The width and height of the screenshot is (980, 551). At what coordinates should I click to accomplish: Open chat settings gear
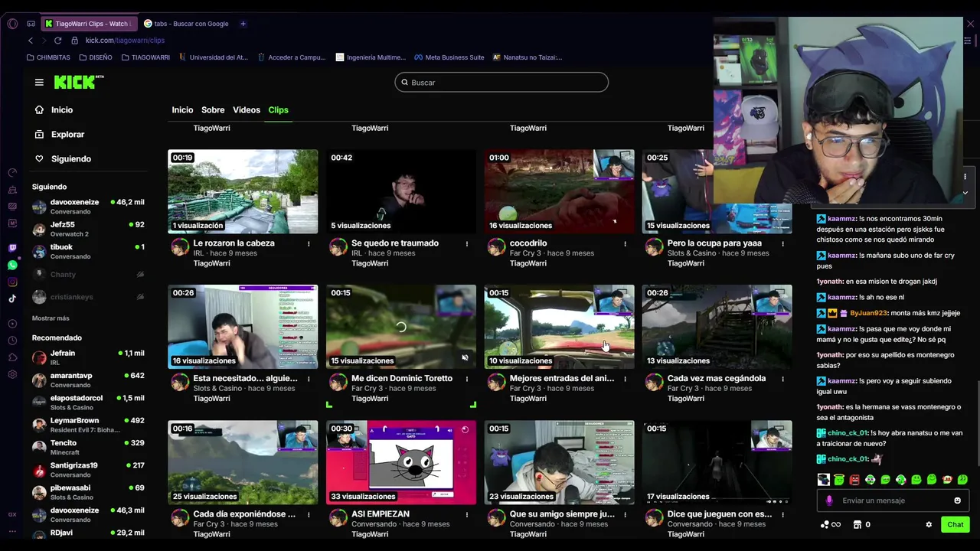[x=929, y=524]
